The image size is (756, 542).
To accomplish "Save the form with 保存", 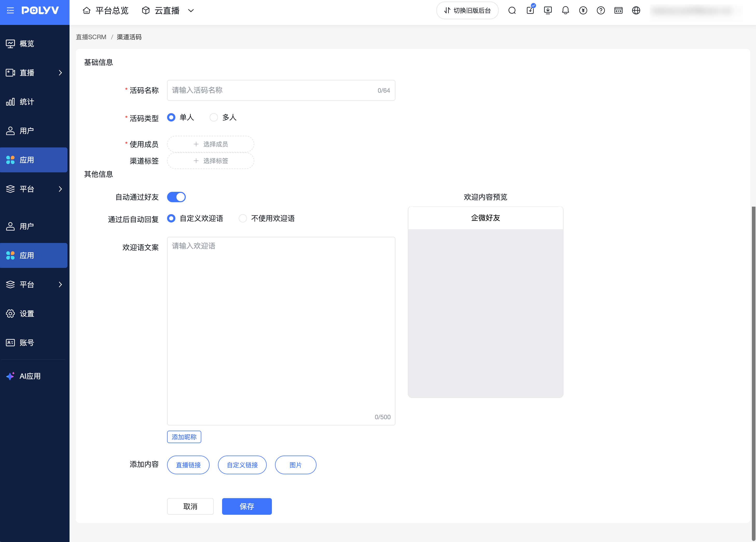I will pyautogui.click(x=247, y=506).
